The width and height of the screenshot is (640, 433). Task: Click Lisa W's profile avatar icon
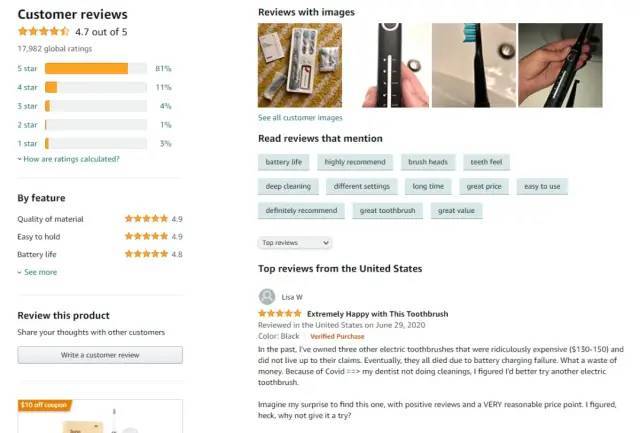pyautogui.click(x=267, y=297)
